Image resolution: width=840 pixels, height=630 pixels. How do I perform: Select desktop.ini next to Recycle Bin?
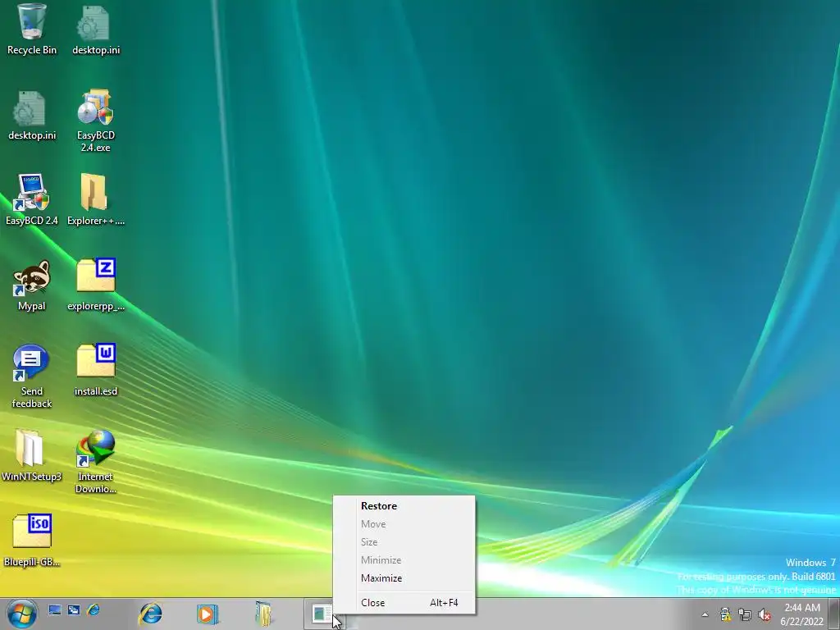[x=96, y=30]
